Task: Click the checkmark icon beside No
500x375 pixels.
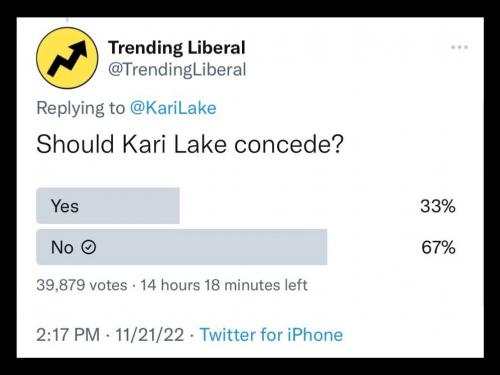Action: point(89,247)
